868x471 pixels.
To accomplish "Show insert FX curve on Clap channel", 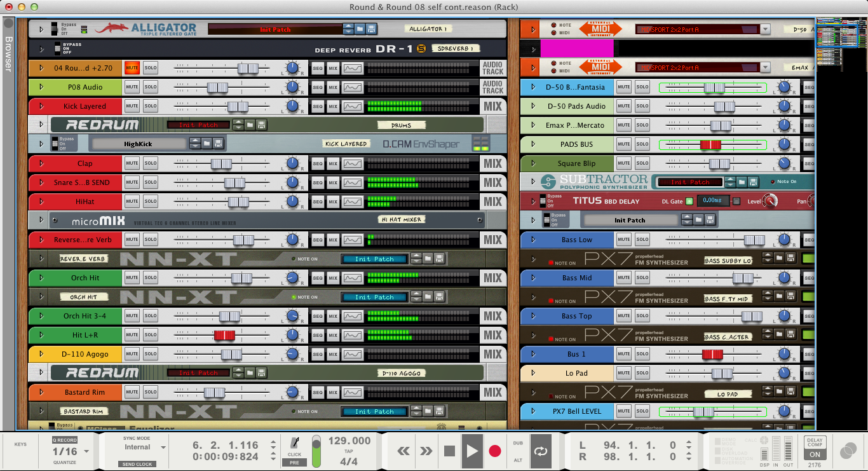I will (353, 163).
